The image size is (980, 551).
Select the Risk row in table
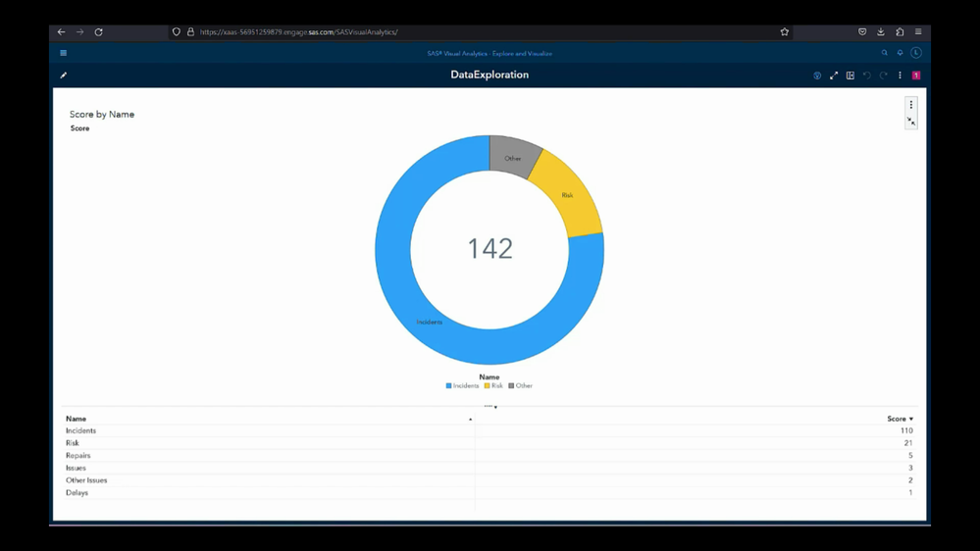[490, 443]
